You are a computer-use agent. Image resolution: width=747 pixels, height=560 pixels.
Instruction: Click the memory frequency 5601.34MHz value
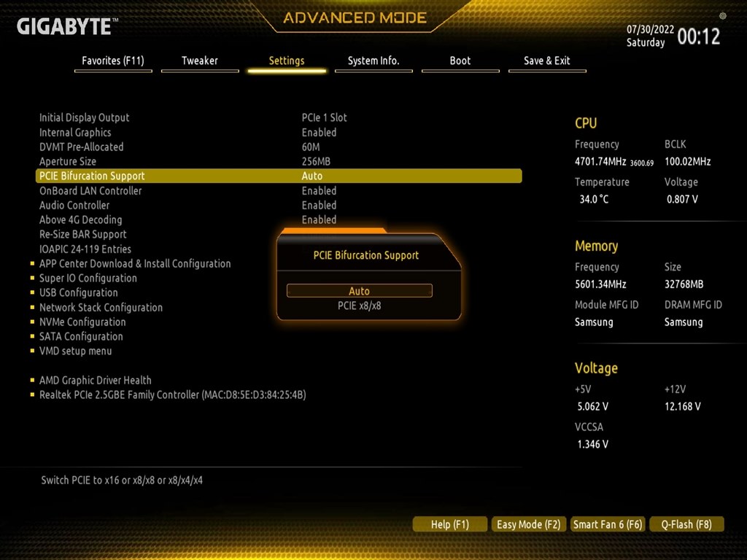600,284
